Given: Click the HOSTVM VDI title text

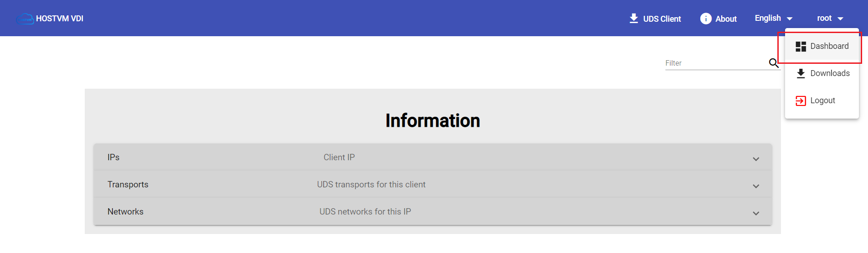Looking at the screenshot, I should (59, 19).
